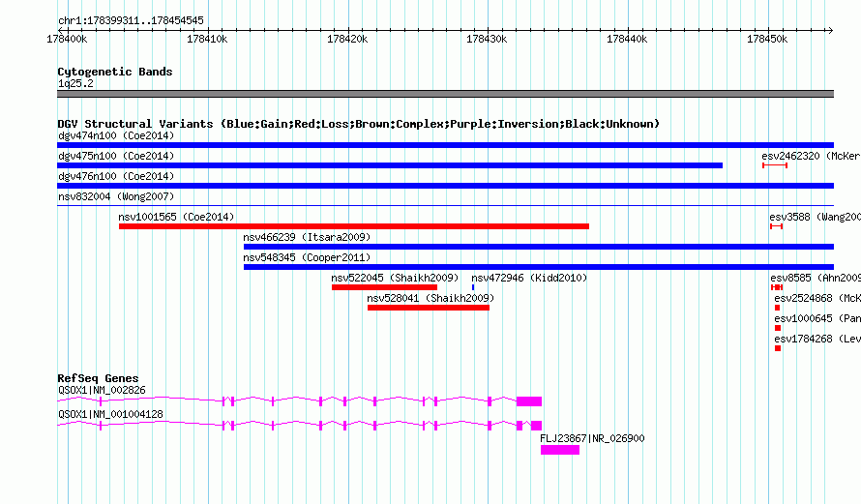This screenshot has height=504, width=861.
Task: Select the small blue nsv472946 (Kidd2010) marker
Action: [x=473, y=287]
